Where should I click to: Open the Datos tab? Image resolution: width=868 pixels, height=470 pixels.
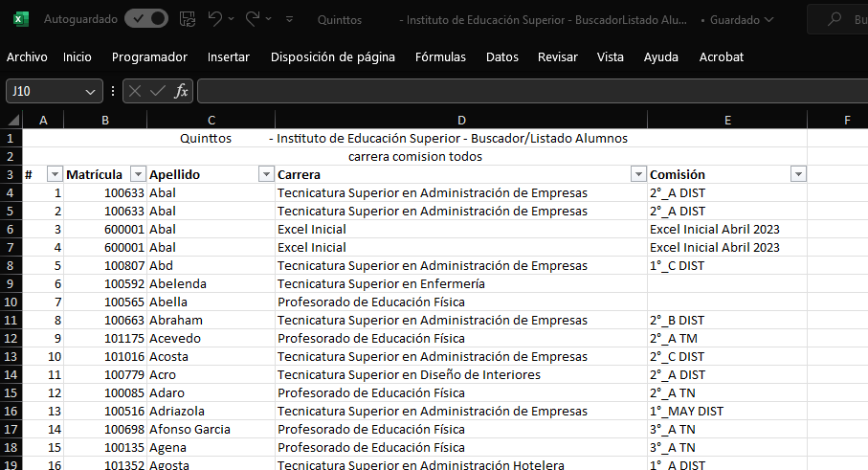[502, 57]
